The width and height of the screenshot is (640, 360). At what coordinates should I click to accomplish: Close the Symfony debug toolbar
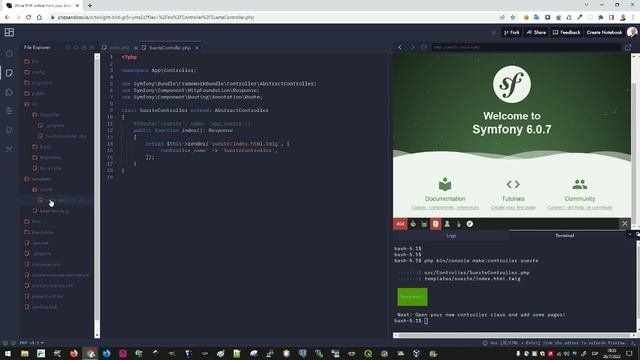click(x=624, y=224)
